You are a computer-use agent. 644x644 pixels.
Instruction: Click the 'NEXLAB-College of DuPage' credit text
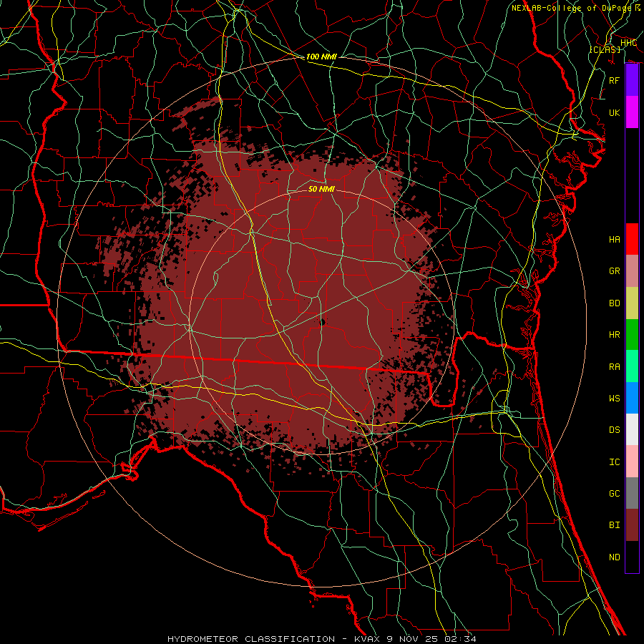572,8
